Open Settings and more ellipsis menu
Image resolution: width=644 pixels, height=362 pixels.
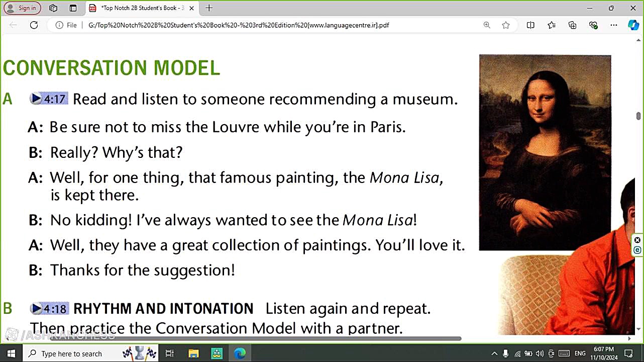(614, 25)
